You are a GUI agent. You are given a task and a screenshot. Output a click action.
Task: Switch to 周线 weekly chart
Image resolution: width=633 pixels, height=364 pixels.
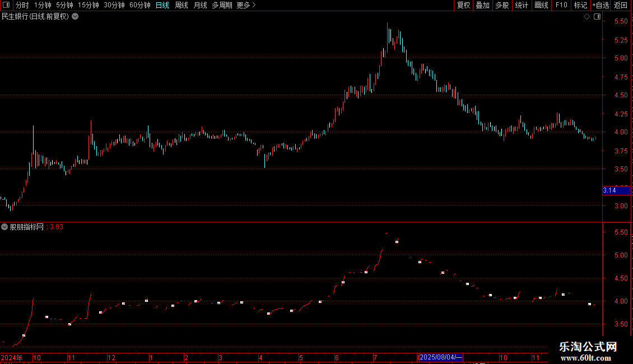coord(181,5)
